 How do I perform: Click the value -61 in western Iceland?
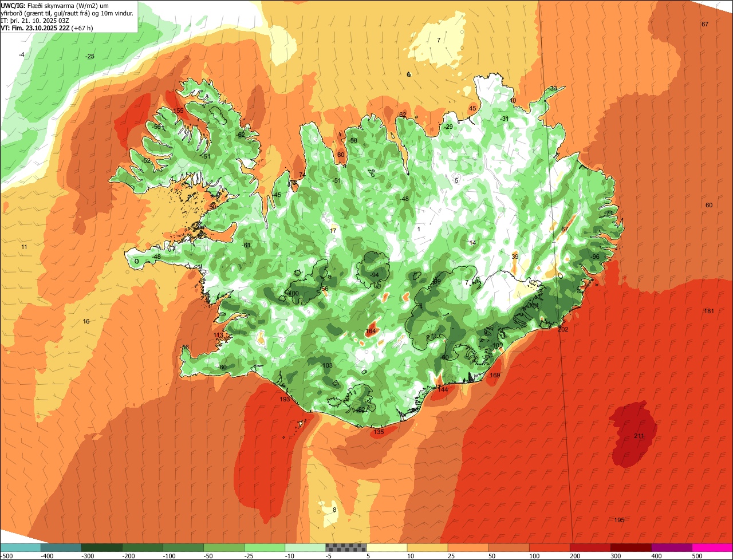(247, 246)
